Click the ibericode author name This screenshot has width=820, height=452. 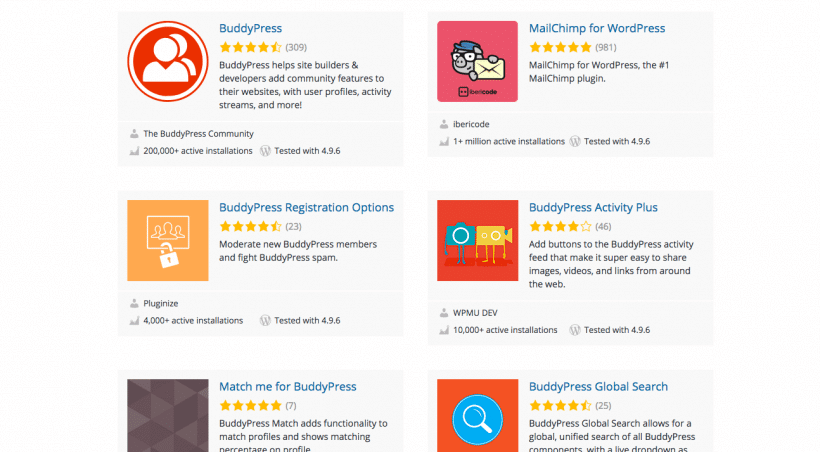coord(473,124)
